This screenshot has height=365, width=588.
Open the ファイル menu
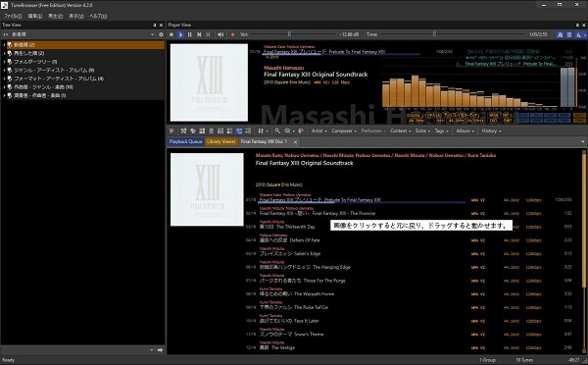click(13, 16)
